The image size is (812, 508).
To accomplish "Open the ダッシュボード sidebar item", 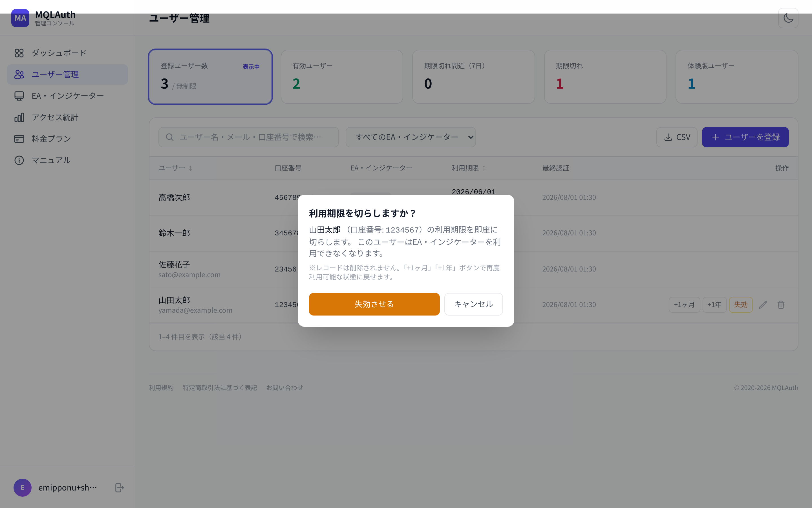I will tap(67, 53).
